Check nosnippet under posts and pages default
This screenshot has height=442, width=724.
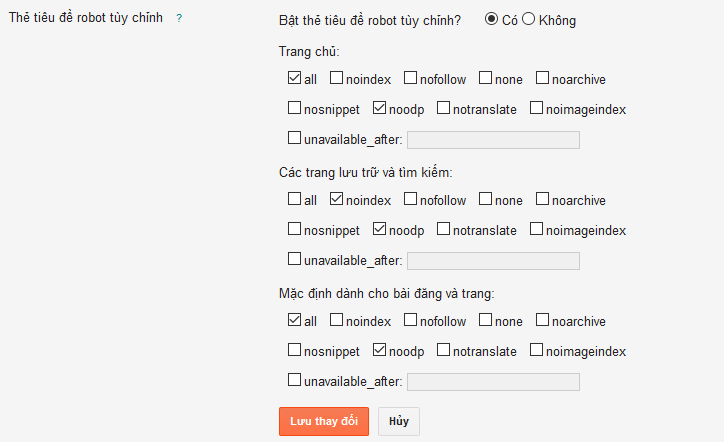pyautogui.click(x=294, y=350)
